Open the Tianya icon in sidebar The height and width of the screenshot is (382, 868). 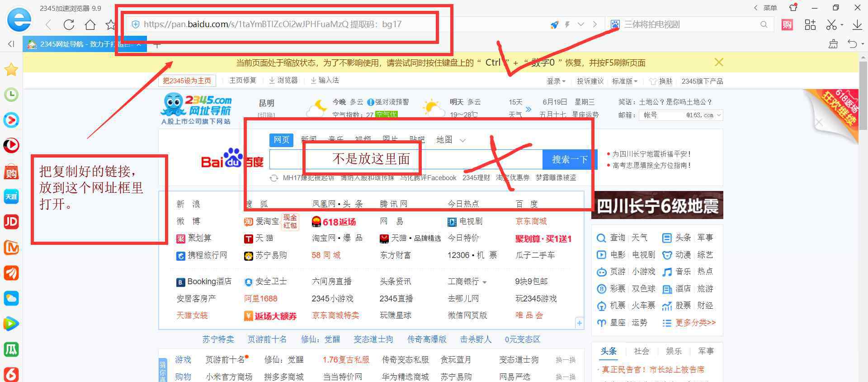(x=11, y=196)
